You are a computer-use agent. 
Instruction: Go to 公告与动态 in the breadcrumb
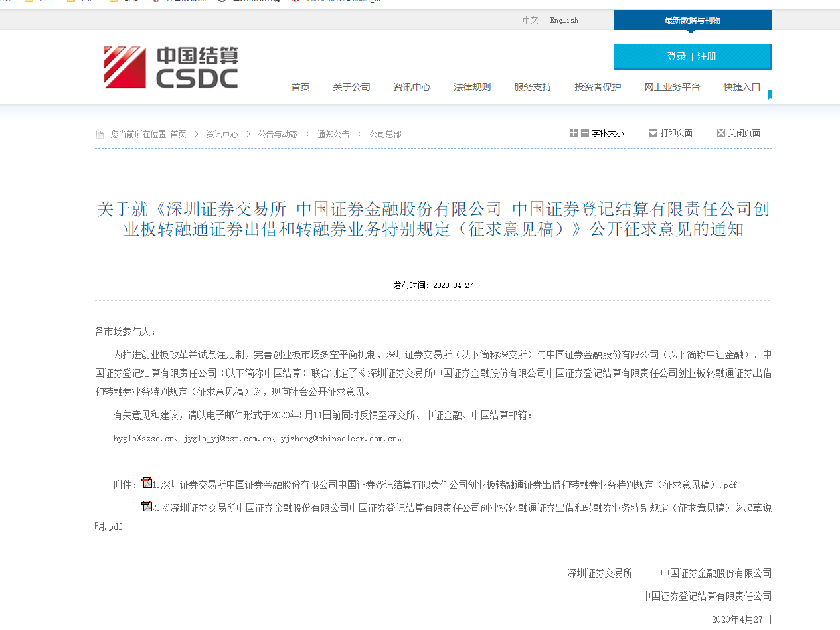(x=278, y=134)
